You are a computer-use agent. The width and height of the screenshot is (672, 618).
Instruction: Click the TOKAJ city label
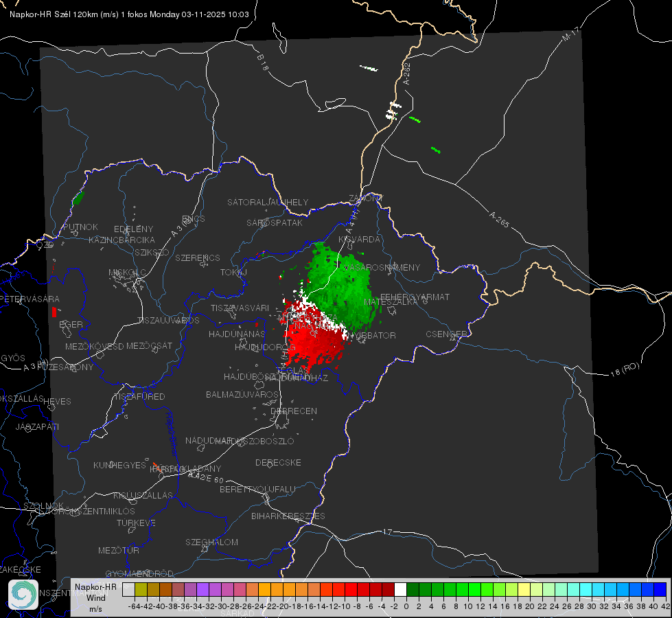click(233, 273)
